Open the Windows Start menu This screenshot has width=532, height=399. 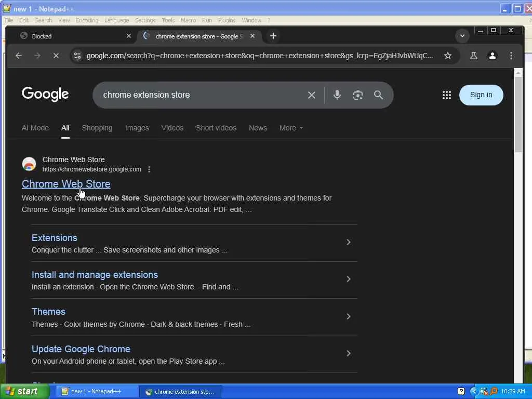[x=24, y=392]
